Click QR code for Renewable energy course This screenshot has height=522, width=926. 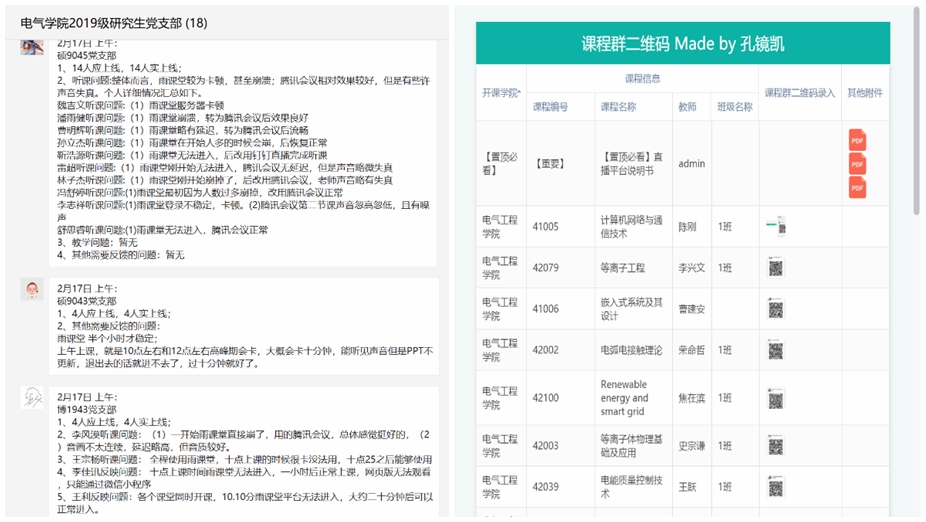coord(776,398)
